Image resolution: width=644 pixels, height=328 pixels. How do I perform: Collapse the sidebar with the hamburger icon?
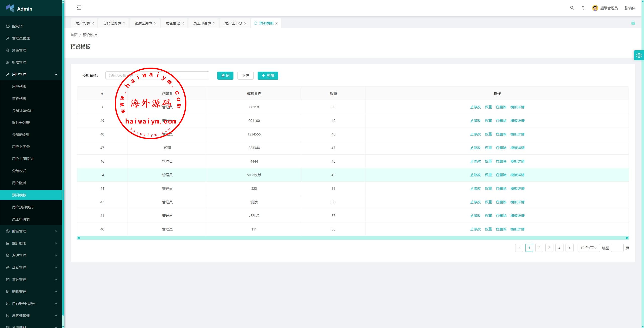tap(79, 8)
